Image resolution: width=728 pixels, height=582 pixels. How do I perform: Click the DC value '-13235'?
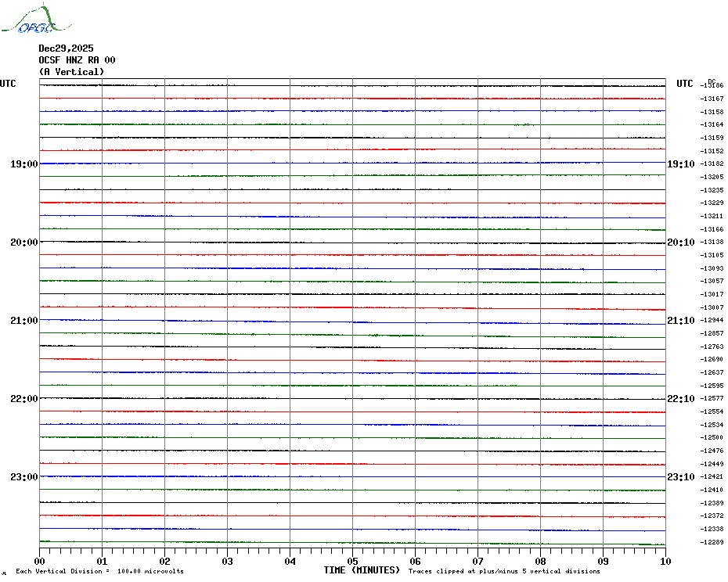tap(712, 190)
